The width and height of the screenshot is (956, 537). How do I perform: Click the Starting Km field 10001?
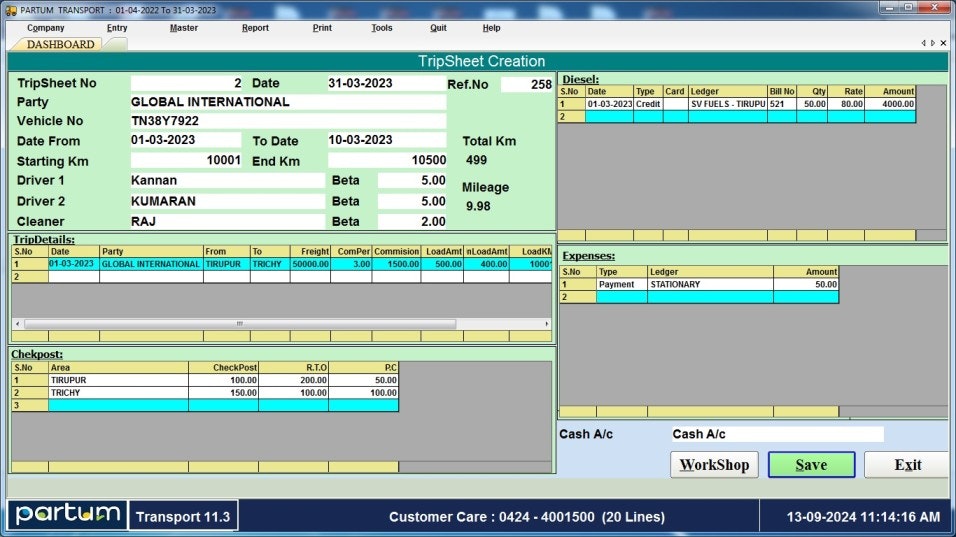tap(186, 160)
